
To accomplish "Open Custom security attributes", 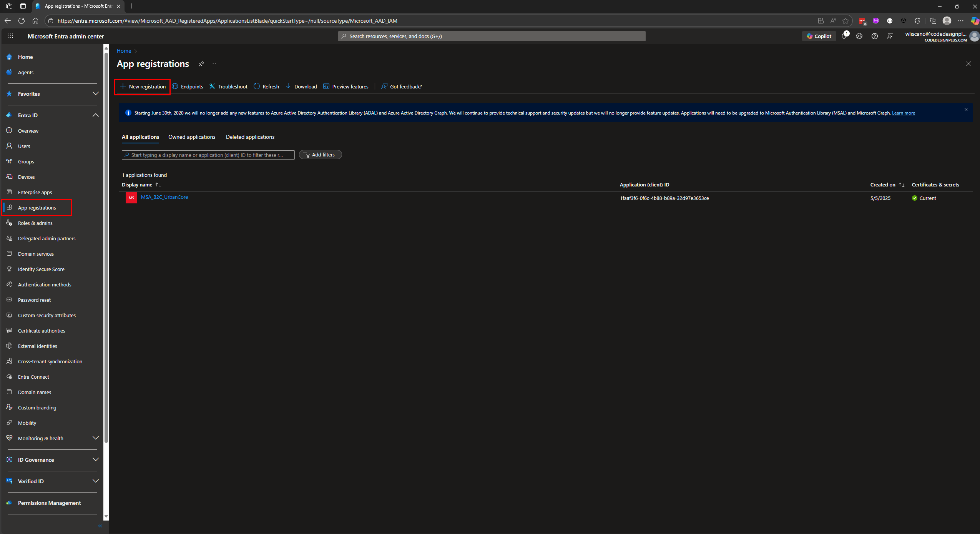I will click(x=47, y=315).
